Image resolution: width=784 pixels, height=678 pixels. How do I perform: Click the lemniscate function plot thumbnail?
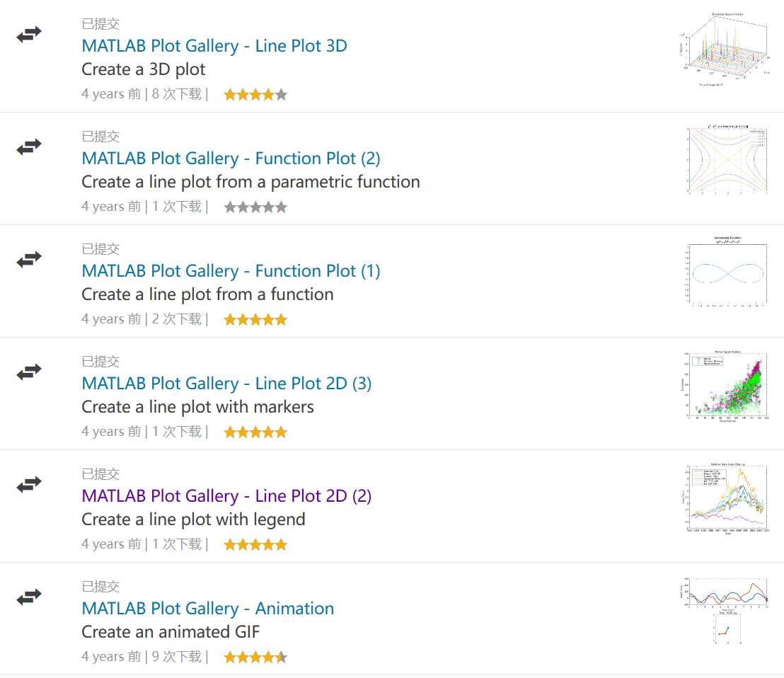tap(727, 272)
